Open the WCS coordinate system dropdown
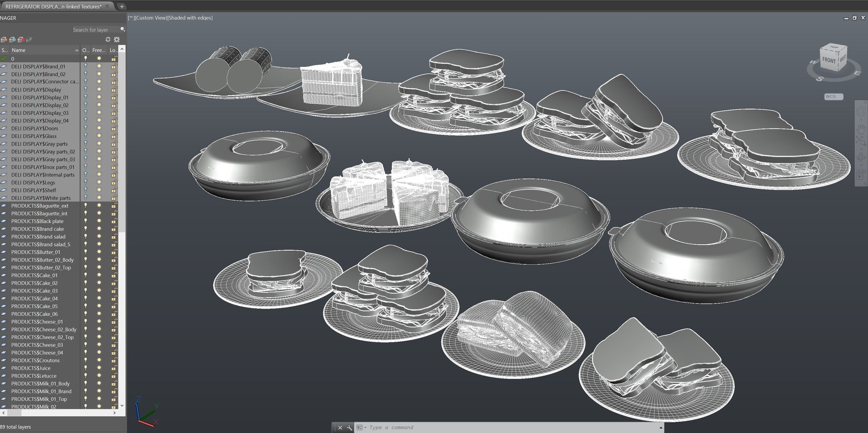Viewport: 868px width, 433px height. (833, 96)
